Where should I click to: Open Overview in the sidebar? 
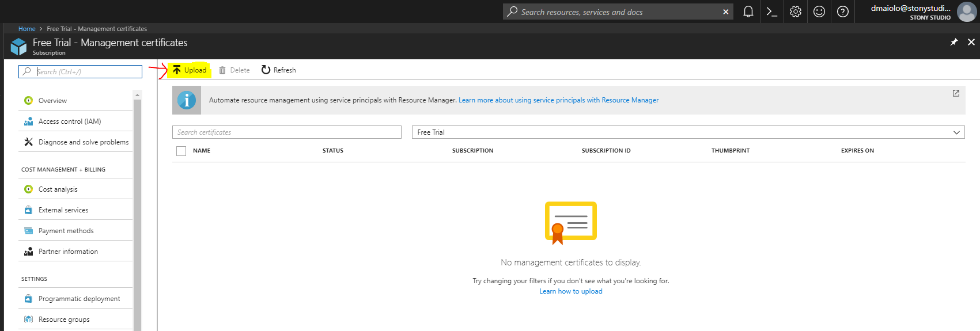point(75,100)
